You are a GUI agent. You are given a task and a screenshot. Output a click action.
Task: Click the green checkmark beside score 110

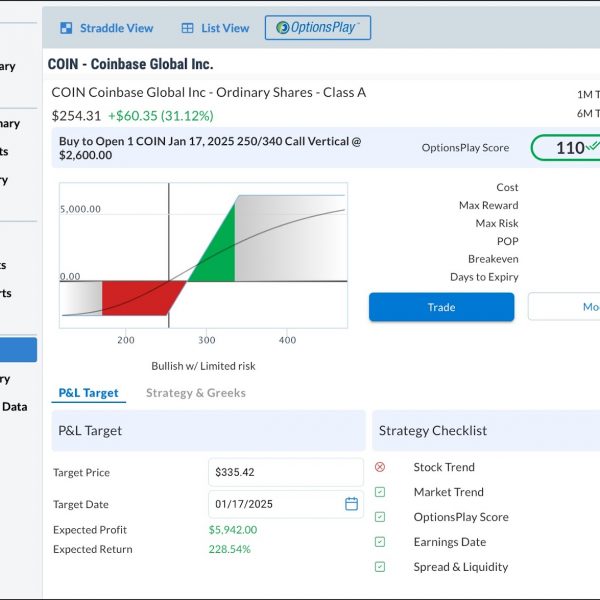coord(593,146)
